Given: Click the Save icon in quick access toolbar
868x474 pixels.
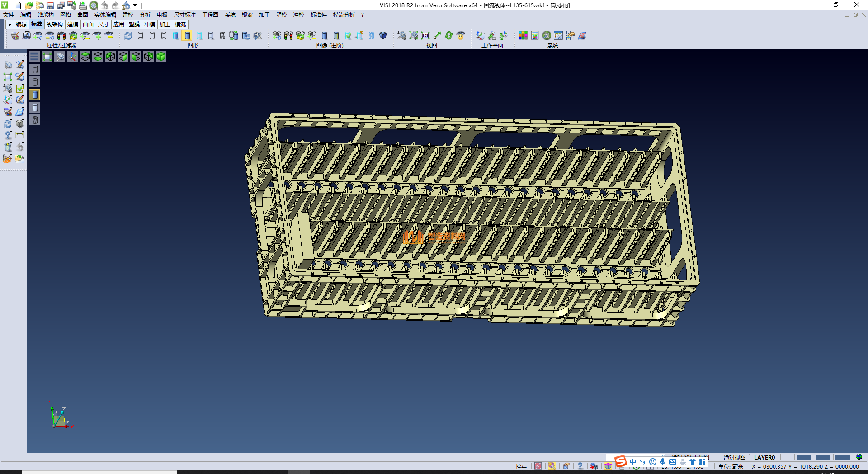Looking at the screenshot, I should pos(50,5).
